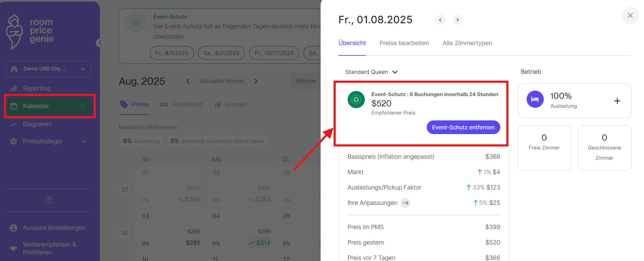Screen dimensions: 644x261
Task: Open Standard Queen room type dropdown
Action: [371, 72]
